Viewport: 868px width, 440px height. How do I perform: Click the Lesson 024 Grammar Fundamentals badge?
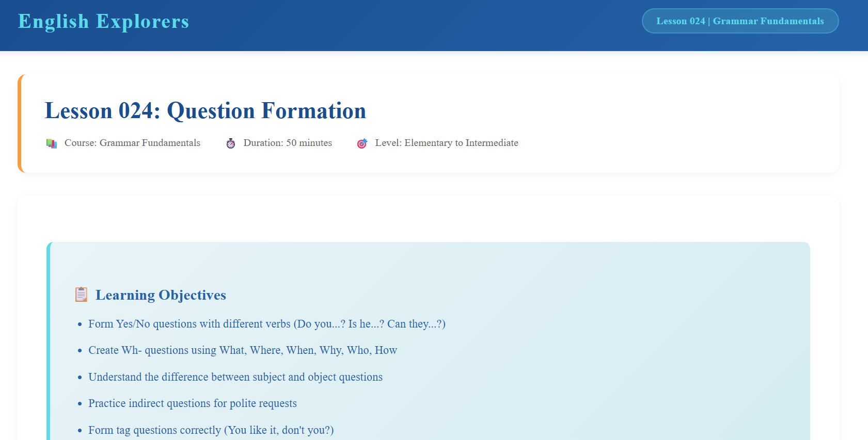pyautogui.click(x=740, y=21)
